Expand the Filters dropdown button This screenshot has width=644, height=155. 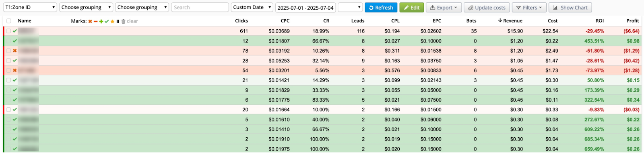pos(529,7)
